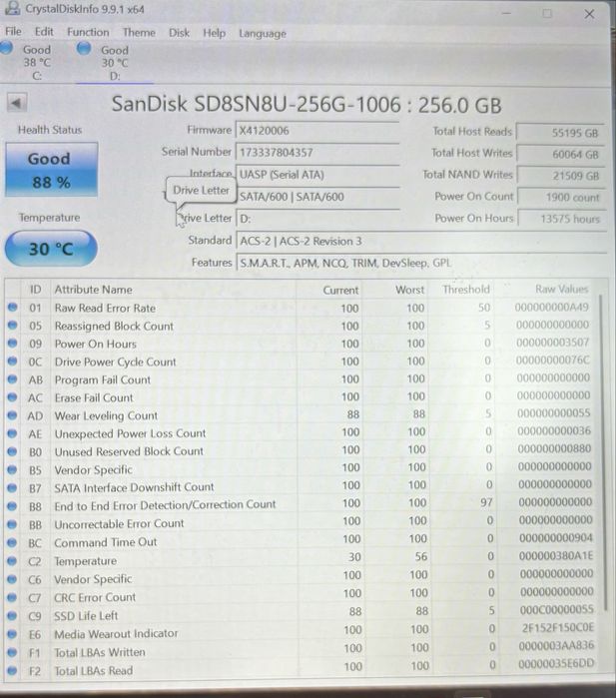
Task: Click the Power On Hours value 13575 hours
Action: [563, 219]
